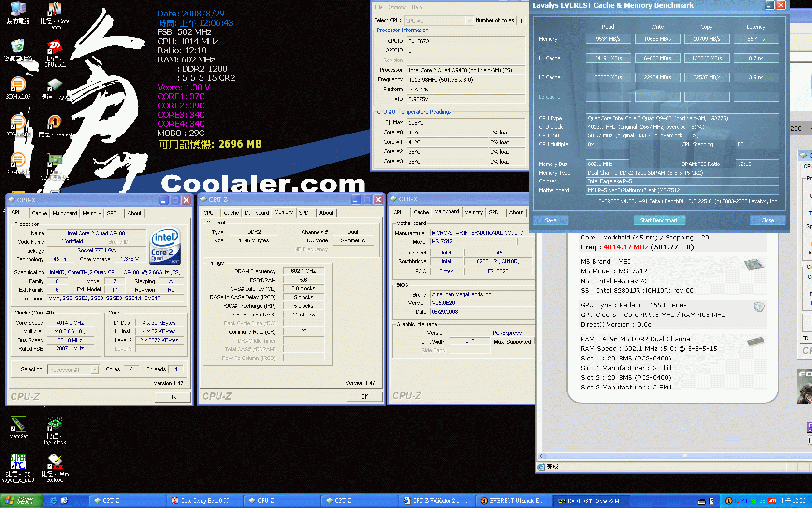Open the MemSet desktop icon
Viewport: 812px width, 508px height.
(x=18, y=427)
